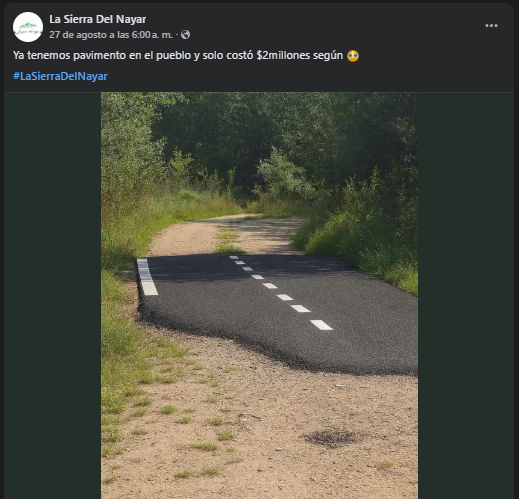Click the flushed-face emoji in the caption
This screenshot has height=499, width=519.
pos(353,55)
